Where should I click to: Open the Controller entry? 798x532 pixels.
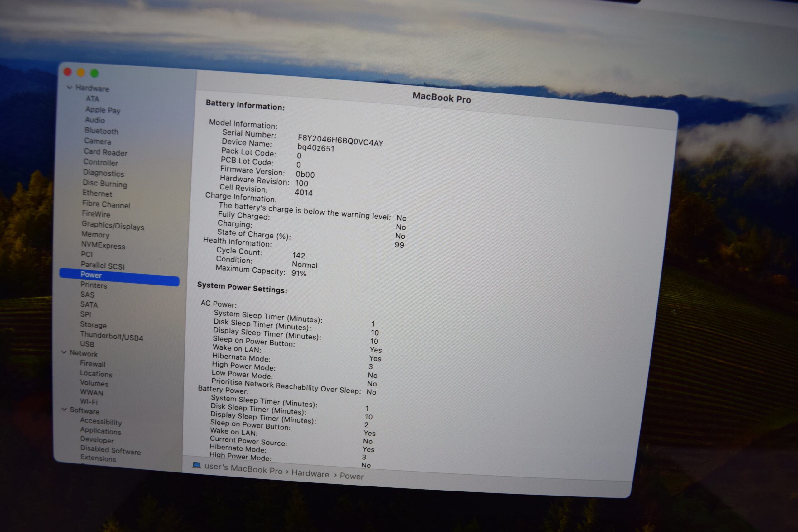[101, 162]
